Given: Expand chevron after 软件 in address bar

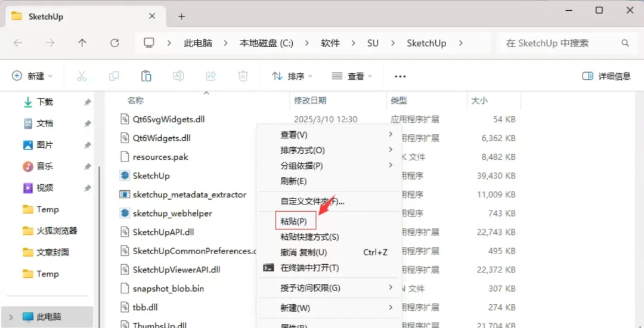Looking at the screenshot, I should [353, 43].
